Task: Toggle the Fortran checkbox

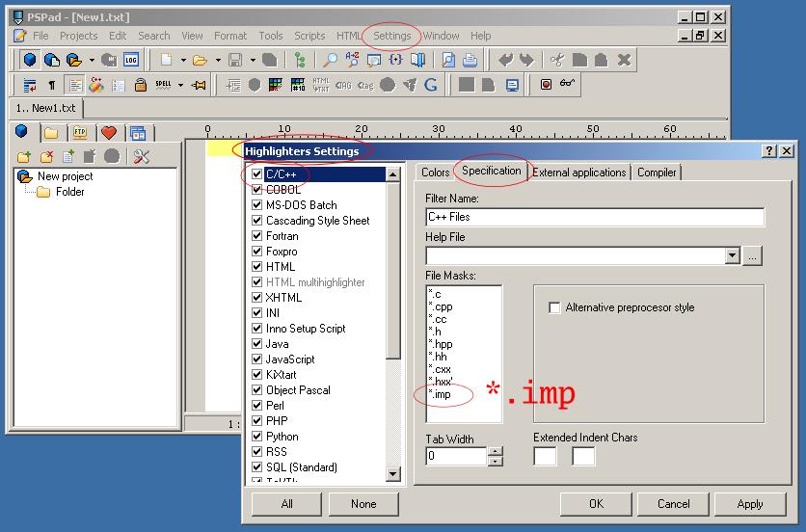Action: tap(257, 236)
